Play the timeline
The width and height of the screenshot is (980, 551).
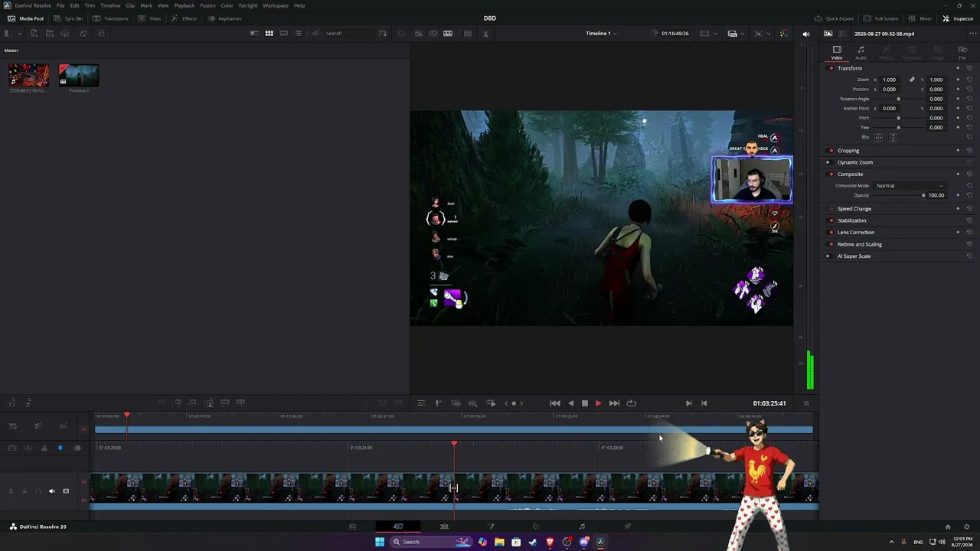[598, 403]
